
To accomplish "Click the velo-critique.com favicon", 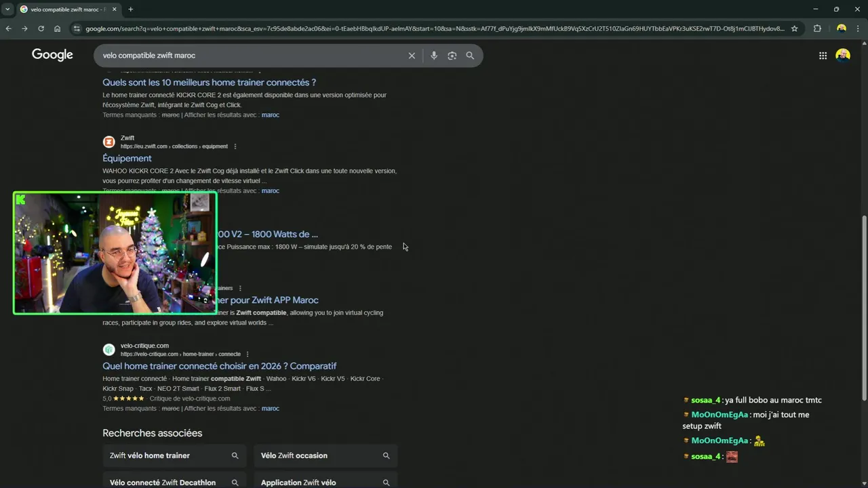I will coord(108,350).
